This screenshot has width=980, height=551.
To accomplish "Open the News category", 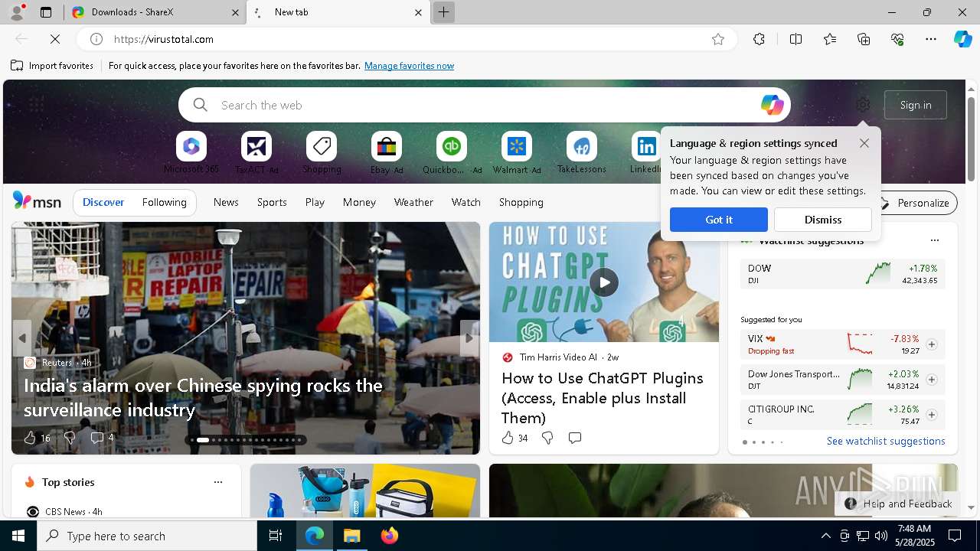I will click(226, 202).
